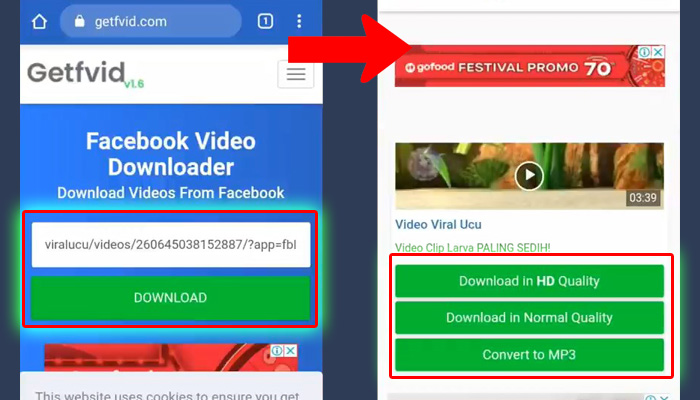Play the Larva video preview
Screen dimensions: 700x400
click(529, 175)
